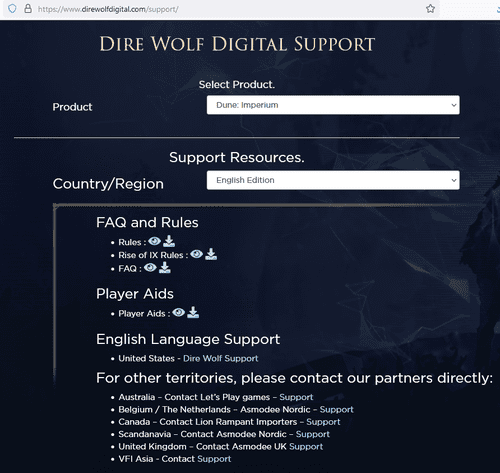
Task: Download the Rise of IX Rules
Action: click(x=211, y=254)
